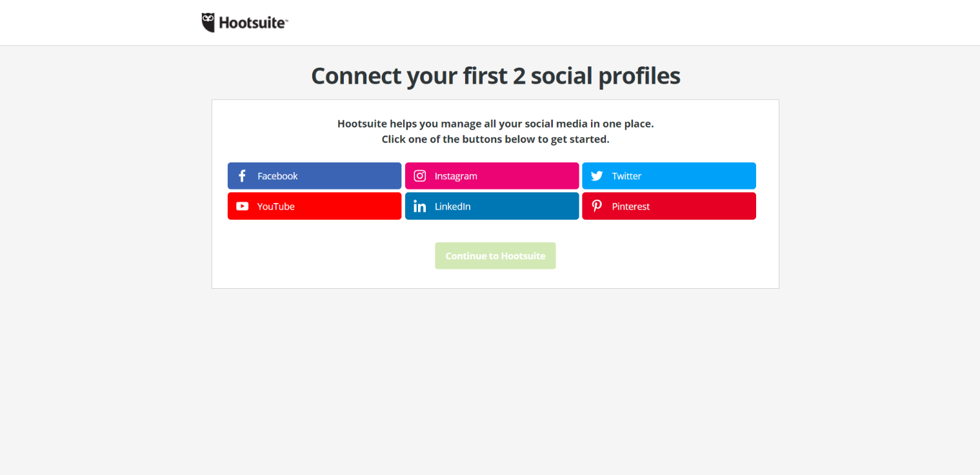Click the 'Connect your first 2 social profiles' heading

tap(495, 76)
